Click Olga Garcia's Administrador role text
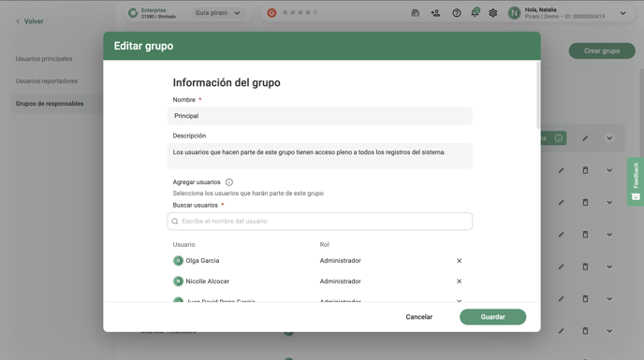644x360 pixels. (x=340, y=261)
